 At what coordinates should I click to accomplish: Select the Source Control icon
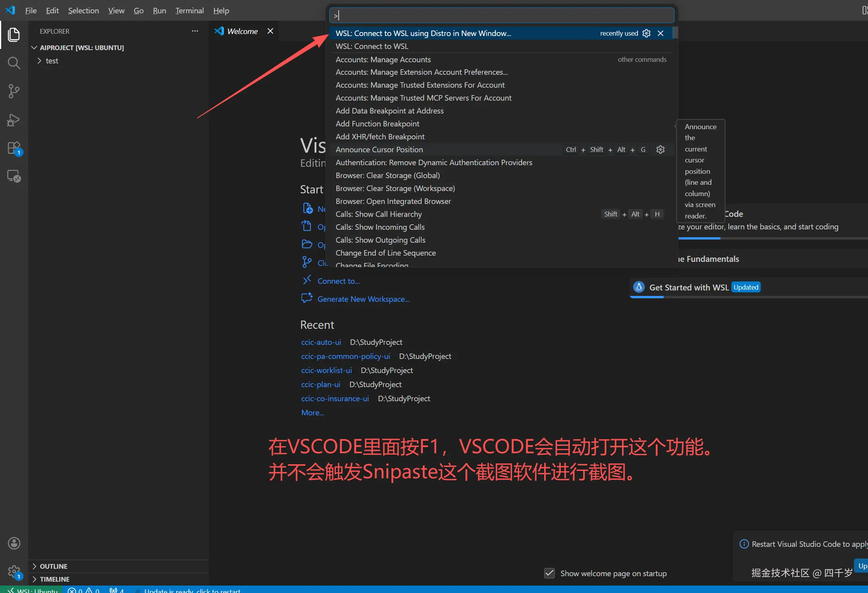(x=14, y=91)
